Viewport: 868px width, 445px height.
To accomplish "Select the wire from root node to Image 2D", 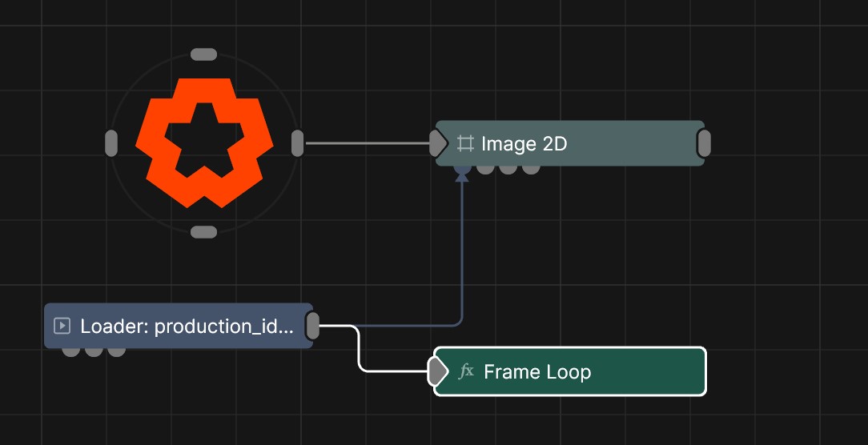I will [x=367, y=144].
